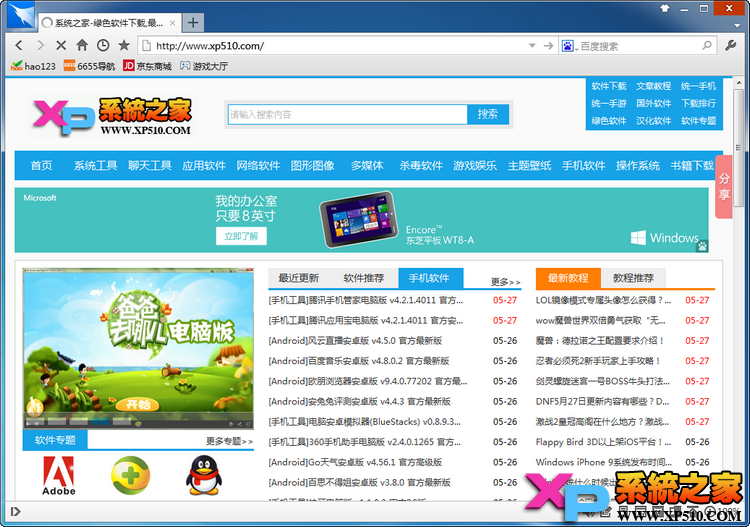Toggle the sidebar icon in the status bar
The width and height of the screenshot is (750, 527).
tap(15, 512)
